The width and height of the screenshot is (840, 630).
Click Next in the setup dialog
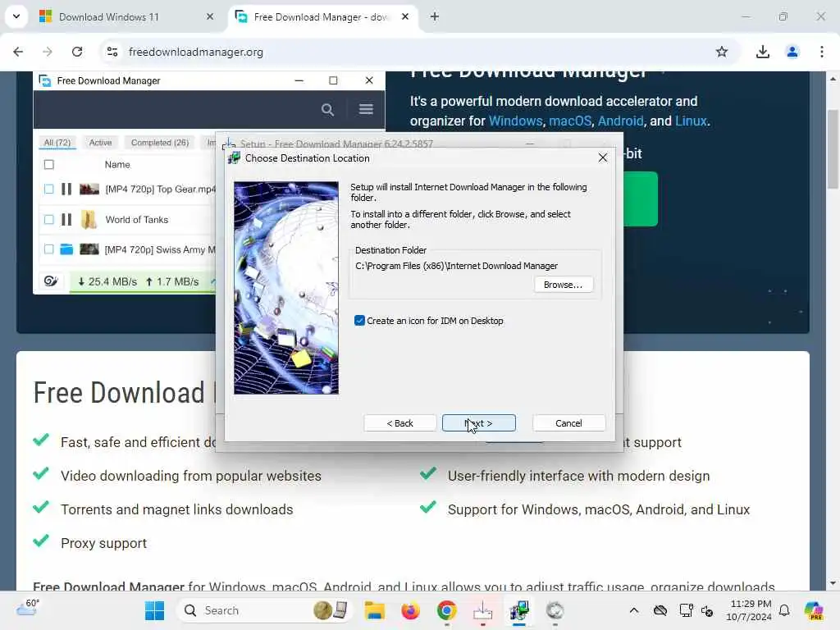coord(478,422)
